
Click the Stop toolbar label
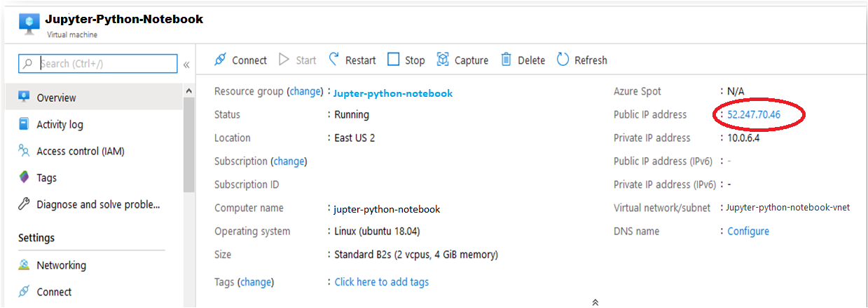[415, 60]
